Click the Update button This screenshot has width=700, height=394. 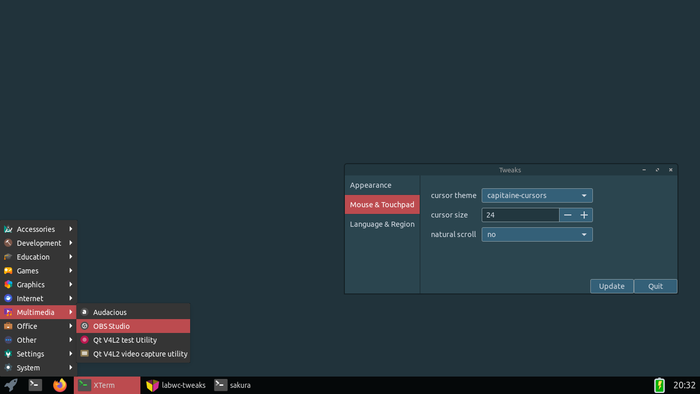pyautogui.click(x=612, y=286)
